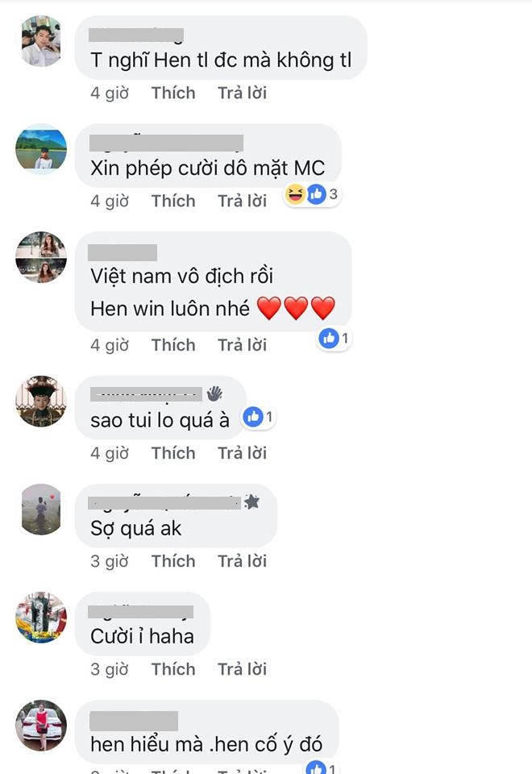
Task: Click the like thumb icon on MC comment
Action: pos(316,194)
